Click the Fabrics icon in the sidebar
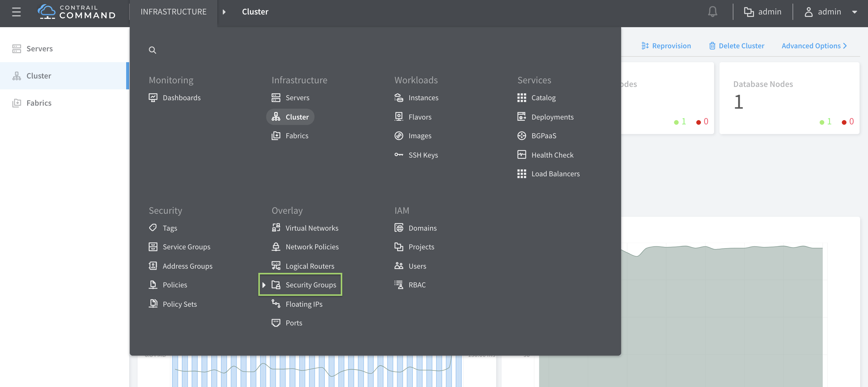 pos(17,103)
